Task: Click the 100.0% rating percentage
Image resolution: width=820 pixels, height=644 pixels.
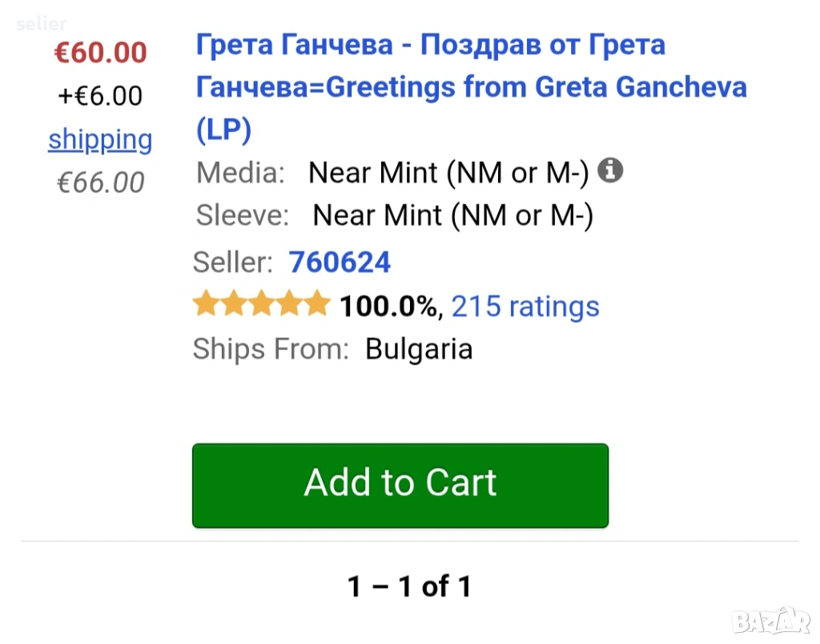Action: (x=388, y=306)
